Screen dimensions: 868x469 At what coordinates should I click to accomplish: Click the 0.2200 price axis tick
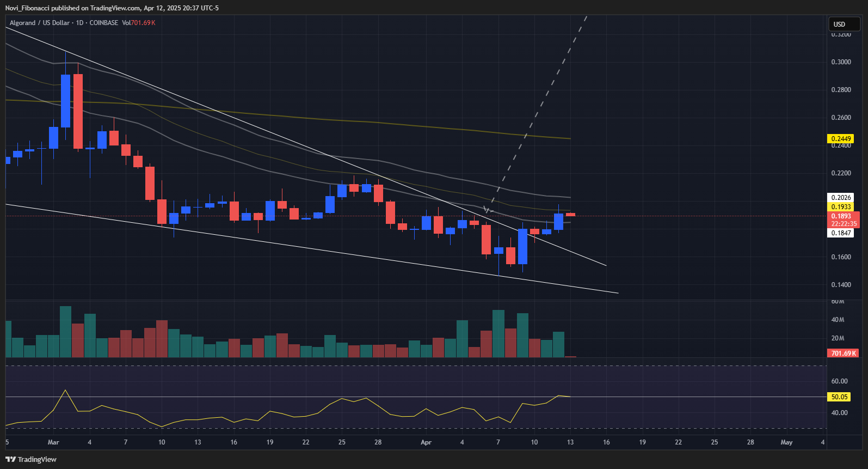click(841, 173)
